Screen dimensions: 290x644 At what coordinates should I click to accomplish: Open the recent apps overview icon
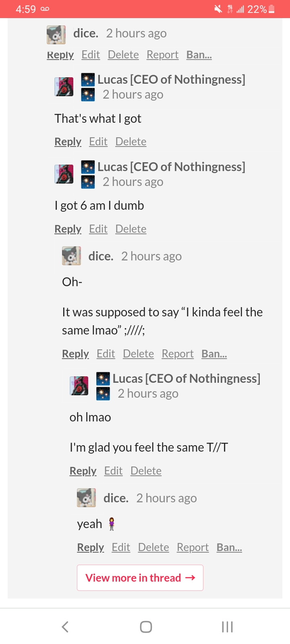[227, 627]
